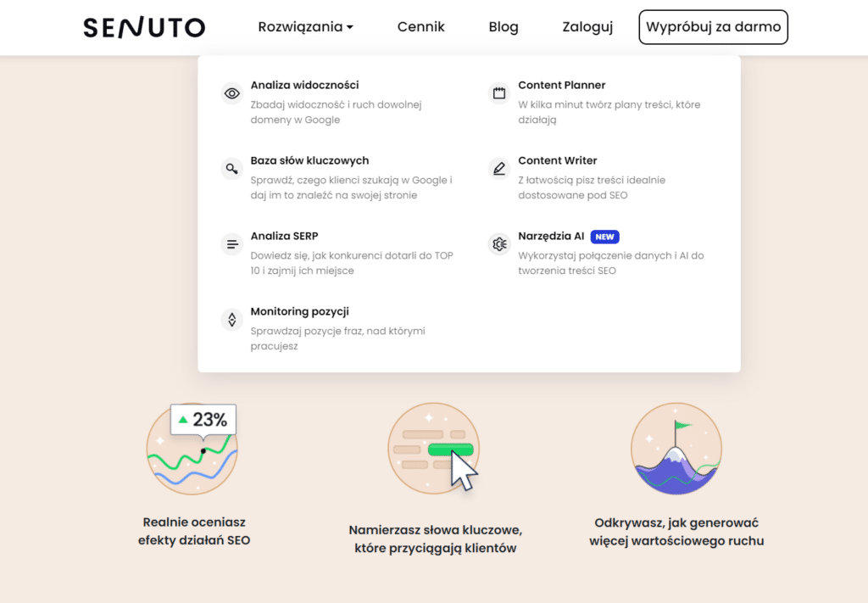Image resolution: width=868 pixels, height=603 pixels.
Task: Collapse the Rozwiązania dropdown menu
Action: click(305, 27)
